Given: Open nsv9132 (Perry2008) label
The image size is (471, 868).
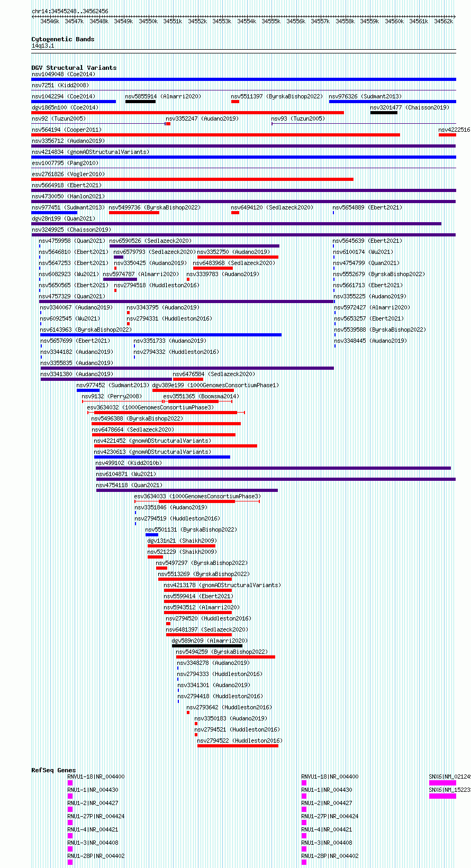Looking at the screenshot, I should tap(112, 396).
